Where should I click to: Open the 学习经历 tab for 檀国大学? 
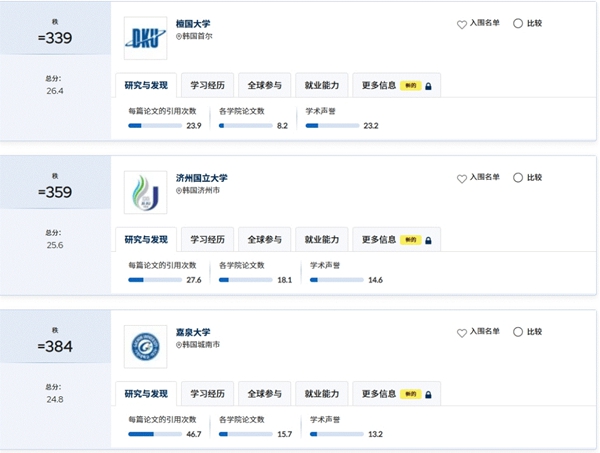pos(207,85)
